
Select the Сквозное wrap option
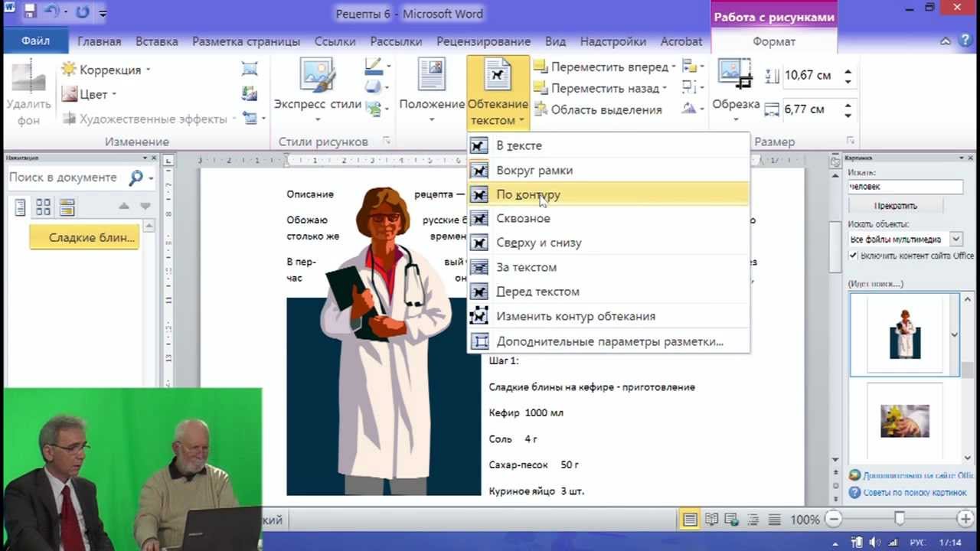pos(609,218)
